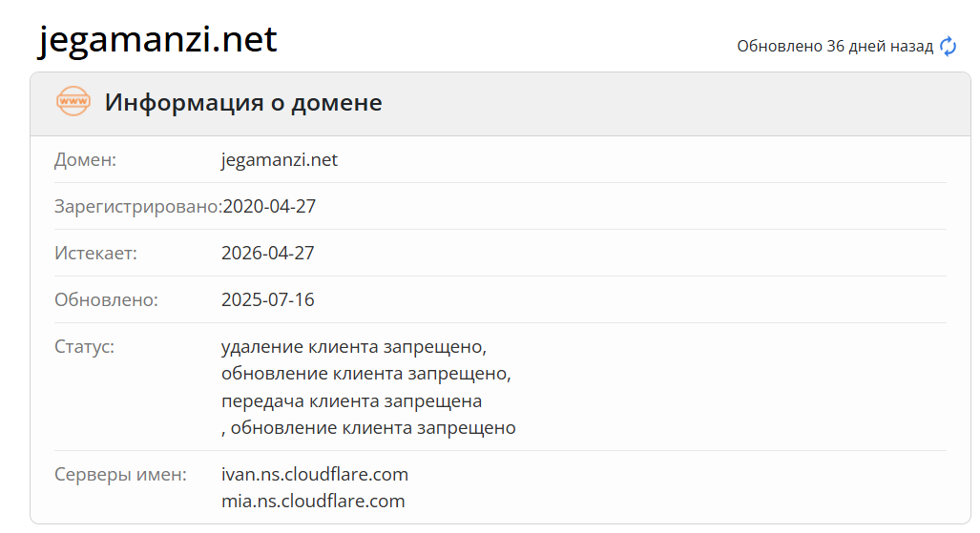Viewport: 980px width, 533px height.
Task: Click the "Обновлено 36 дней назад" text
Action: [x=835, y=46]
